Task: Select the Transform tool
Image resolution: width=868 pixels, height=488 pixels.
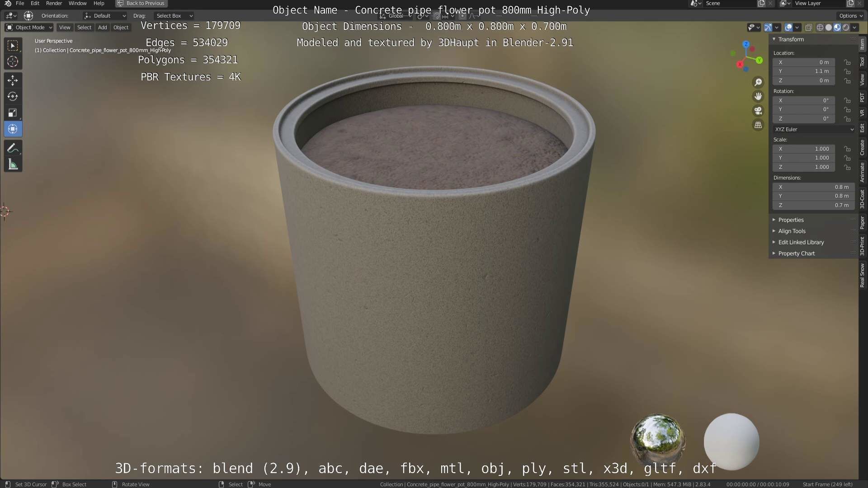Action: 13,129
